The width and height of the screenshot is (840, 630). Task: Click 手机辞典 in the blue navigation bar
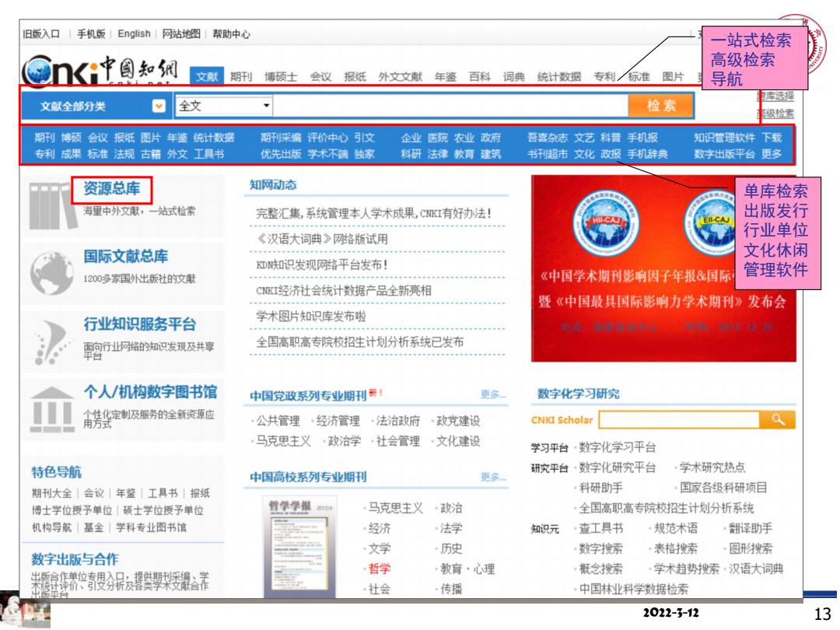click(x=647, y=154)
